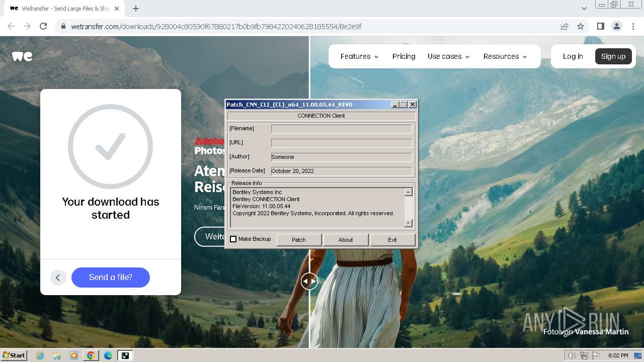Screen dimensions: 644x362
Task: Click the Release Date field
Action: [x=342, y=171]
